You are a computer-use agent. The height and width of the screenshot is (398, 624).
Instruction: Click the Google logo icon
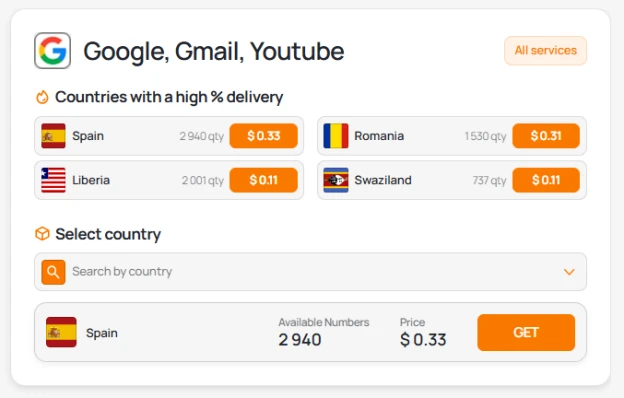coord(53,51)
